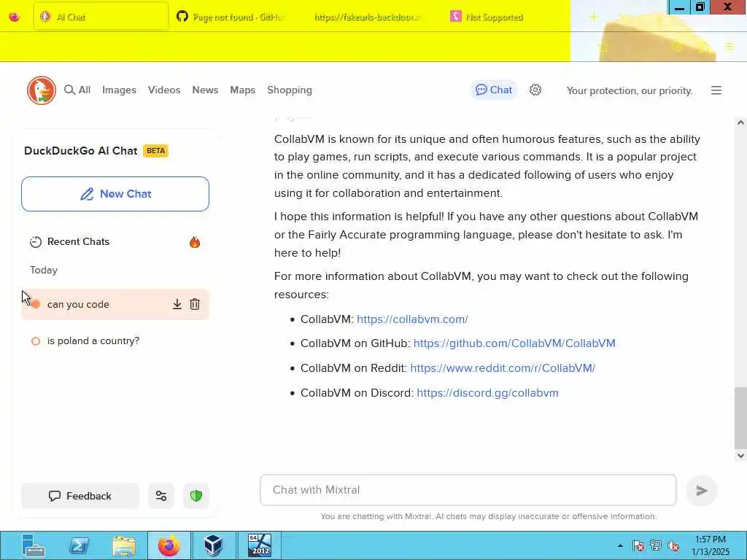747x560 pixels.
Task: Open a new browser tab
Action: click(593, 17)
